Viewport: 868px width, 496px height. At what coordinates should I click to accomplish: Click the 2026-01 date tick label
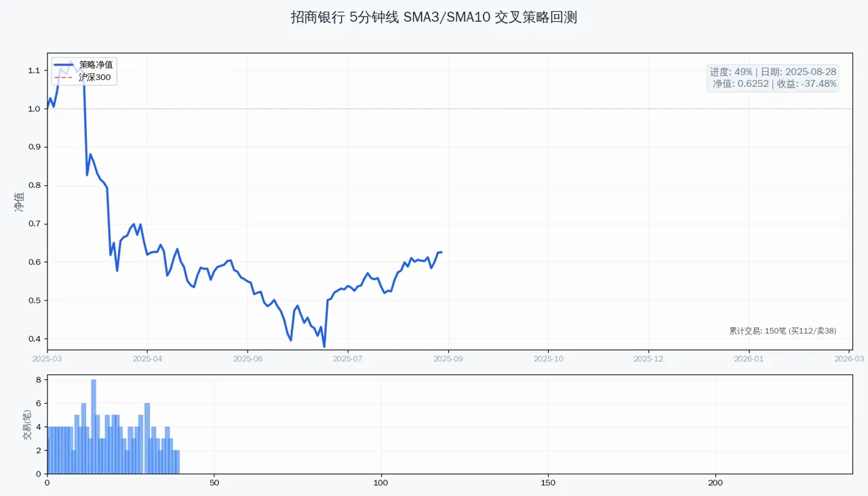[749, 358]
